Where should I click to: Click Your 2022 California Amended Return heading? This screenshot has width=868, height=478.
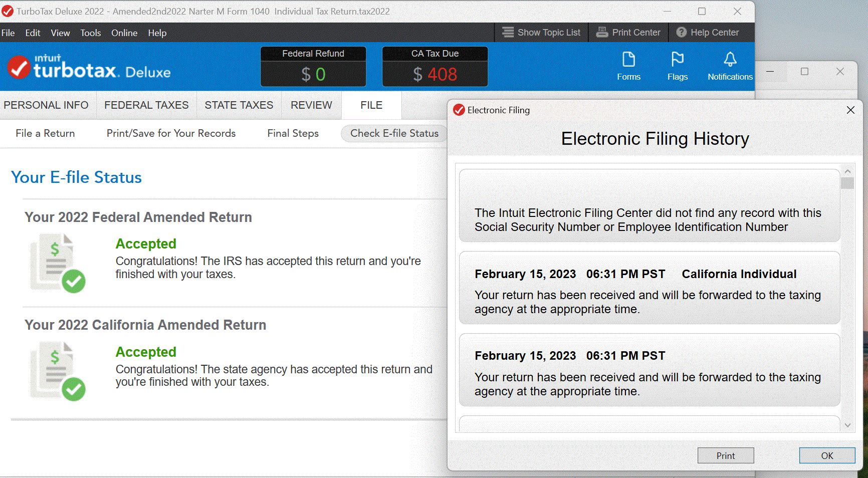click(145, 325)
